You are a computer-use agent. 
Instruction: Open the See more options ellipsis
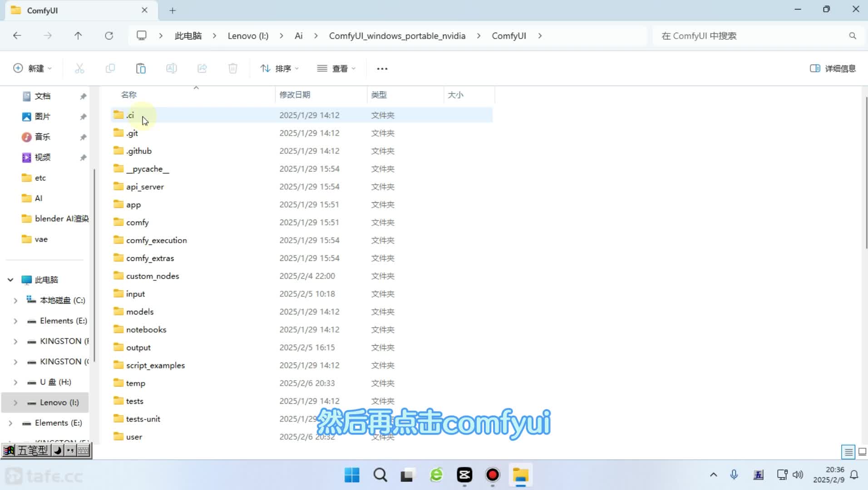pos(382,69)
